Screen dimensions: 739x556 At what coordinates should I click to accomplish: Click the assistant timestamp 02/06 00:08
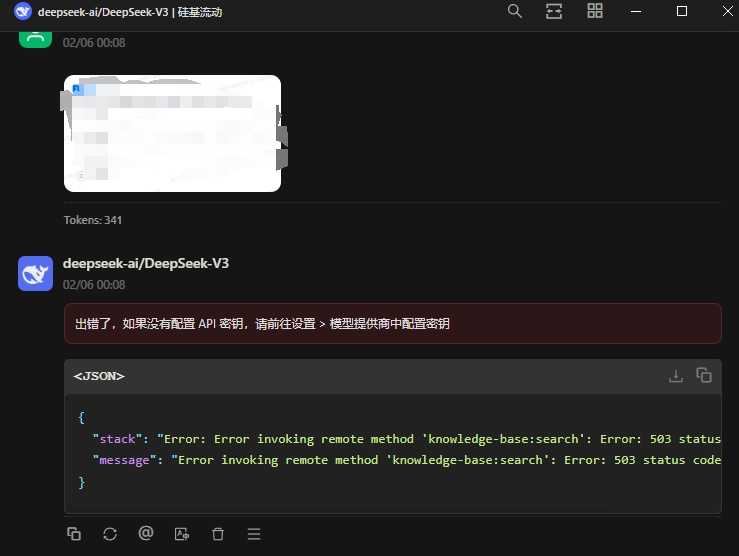[x=94, y=285]
